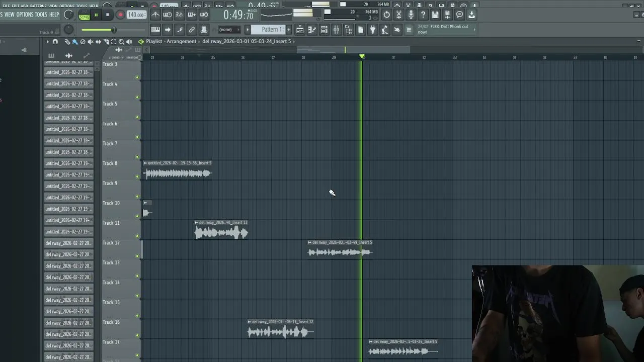Open the Channel rack icon
The image size is (644, 362).
pos(324,30)
